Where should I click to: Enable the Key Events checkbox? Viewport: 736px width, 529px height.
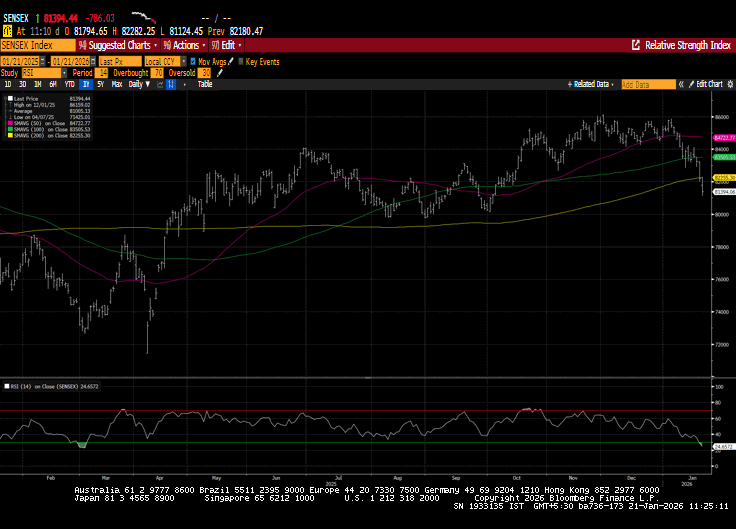241,61
